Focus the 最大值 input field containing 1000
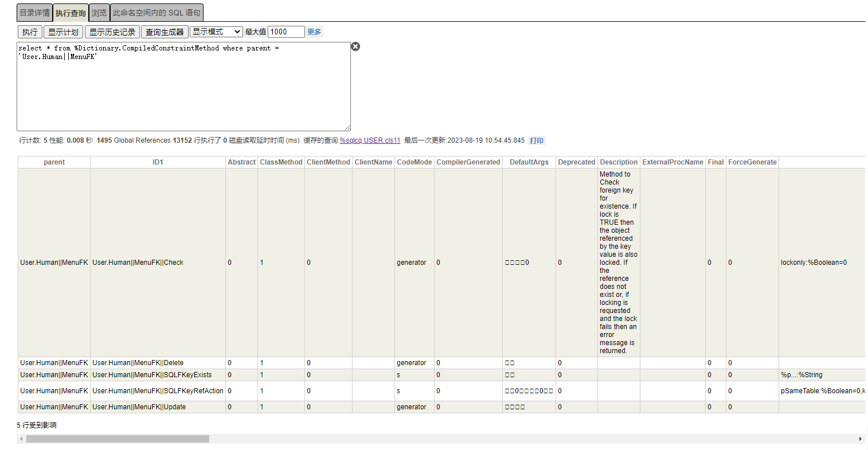 (x=286, y=32)
